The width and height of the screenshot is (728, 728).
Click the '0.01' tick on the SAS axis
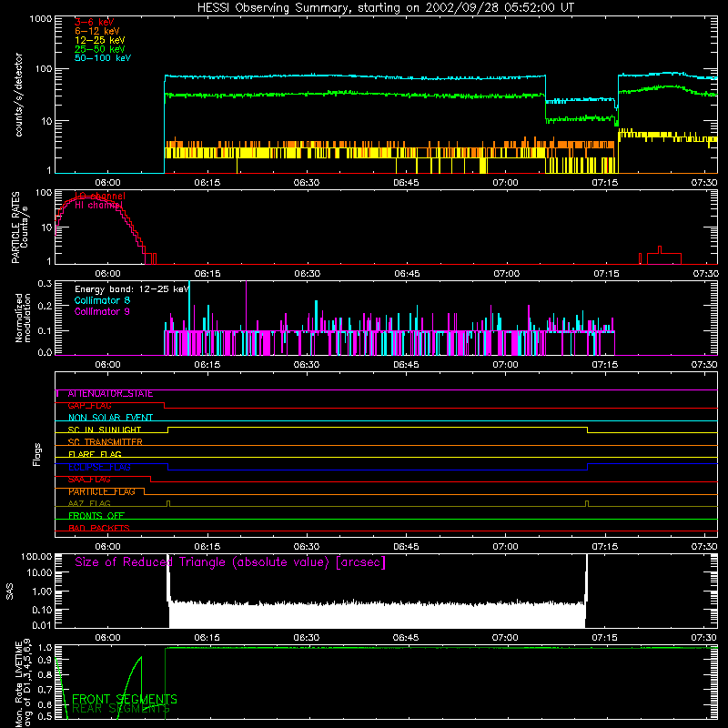(42, 625)
